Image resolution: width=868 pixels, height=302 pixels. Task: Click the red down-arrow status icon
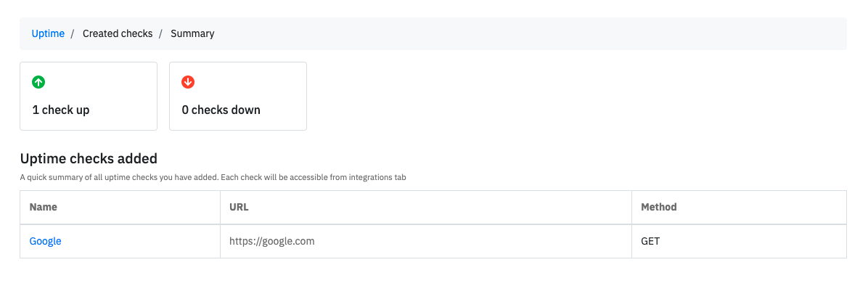point(188,82)
